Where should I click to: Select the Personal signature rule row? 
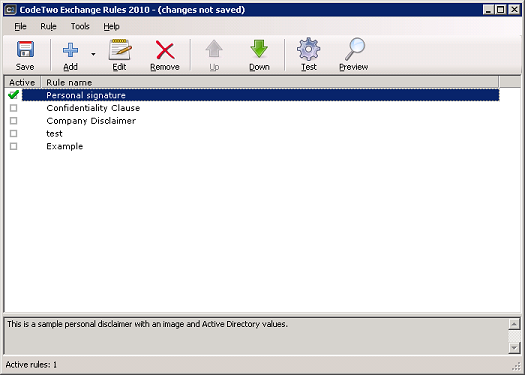(x=260, y=95)
